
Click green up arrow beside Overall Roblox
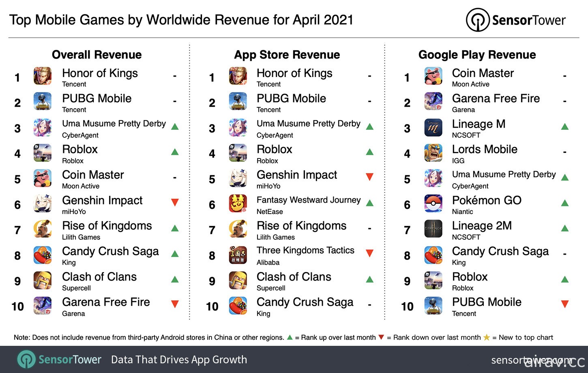pos(175,152)
